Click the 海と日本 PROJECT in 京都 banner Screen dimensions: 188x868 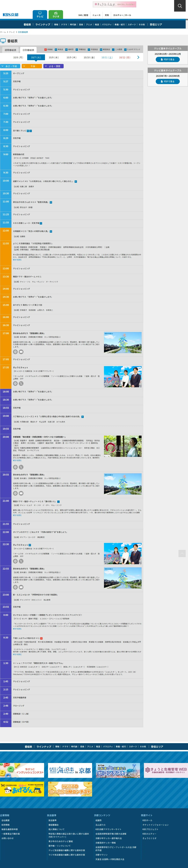pyautogui.click(x=70, y=770)
